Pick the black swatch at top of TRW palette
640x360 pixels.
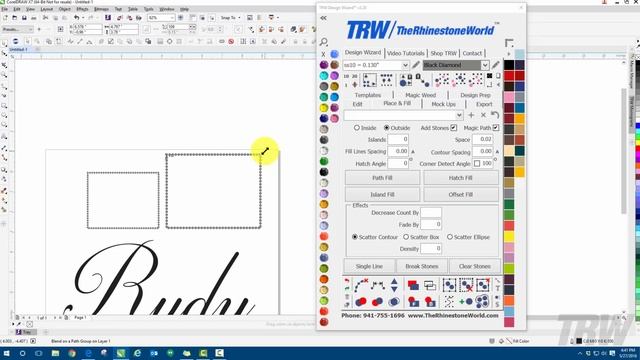click(x=509, y=64)
